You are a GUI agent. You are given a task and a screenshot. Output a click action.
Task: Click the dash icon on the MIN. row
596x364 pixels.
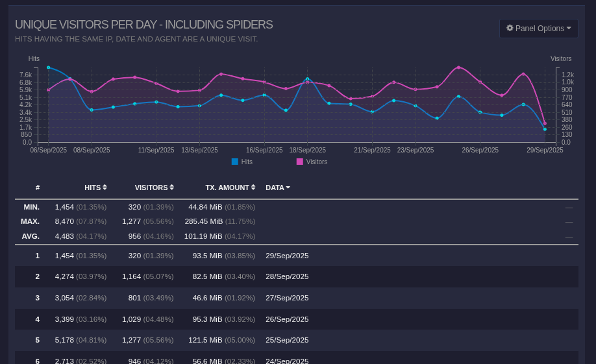(569, 207)
